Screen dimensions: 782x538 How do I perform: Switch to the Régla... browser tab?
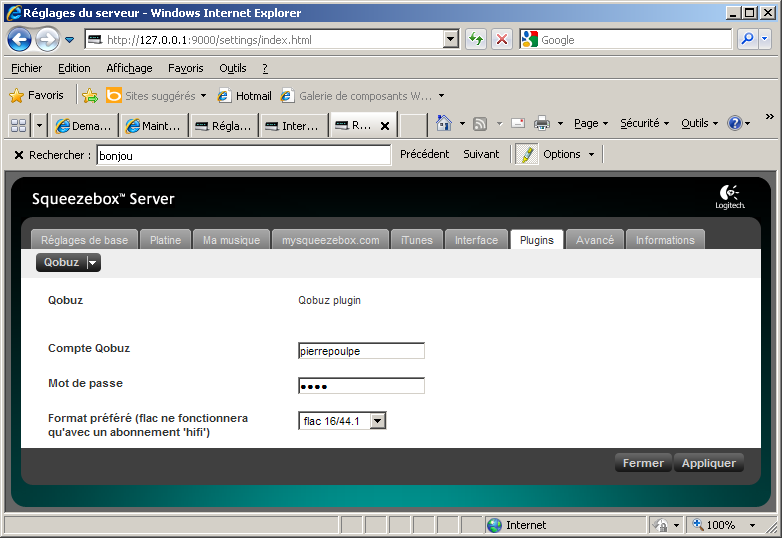coord(223,126)
